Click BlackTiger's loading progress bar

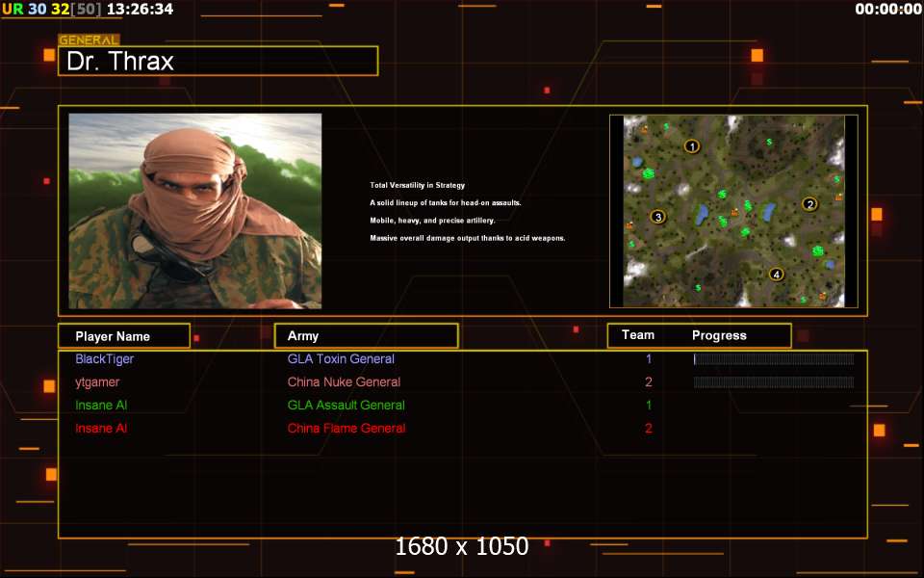tap(774, 359)
